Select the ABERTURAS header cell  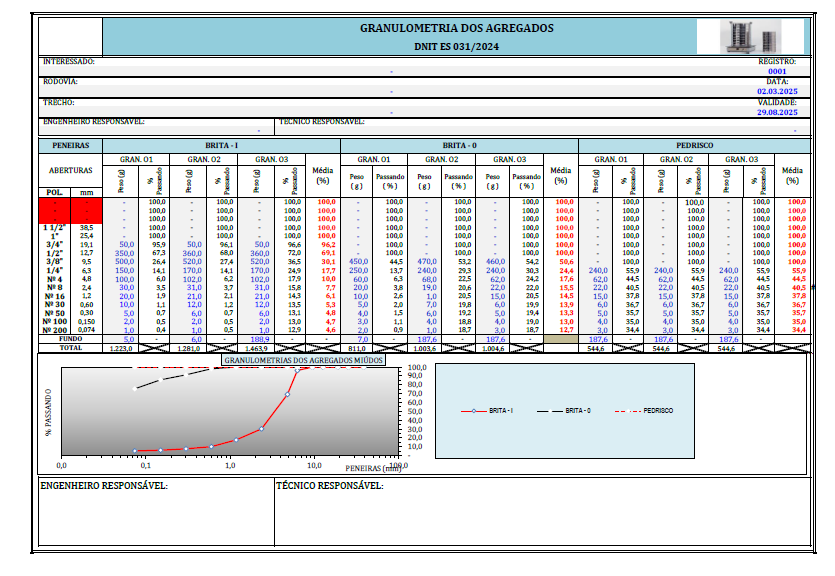point(70,170)
